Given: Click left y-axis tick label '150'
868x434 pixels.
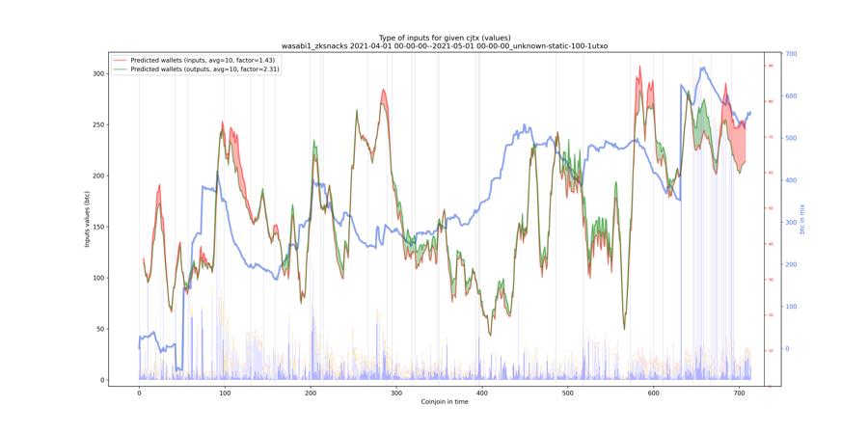Looking at the screenshot, I should click(x=98, y=227).
